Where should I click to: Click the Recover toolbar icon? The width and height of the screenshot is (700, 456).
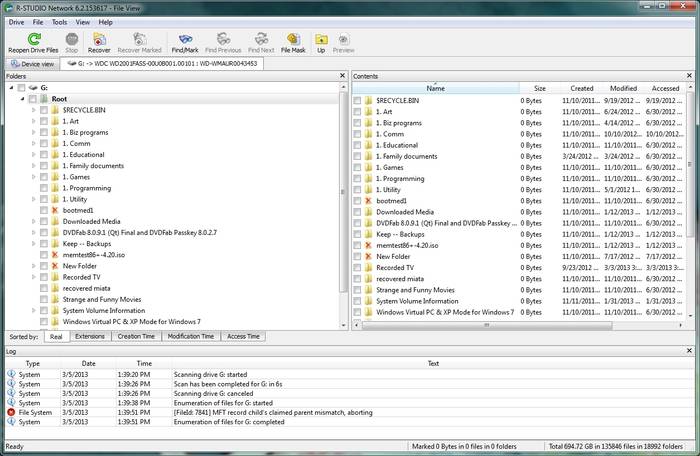click(99, 40)
